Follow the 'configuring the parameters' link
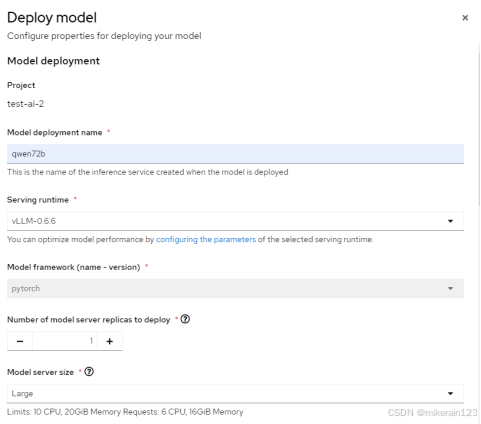Image resolution: width=481 pixels, height=424 pixels. [x=206, y=239]
